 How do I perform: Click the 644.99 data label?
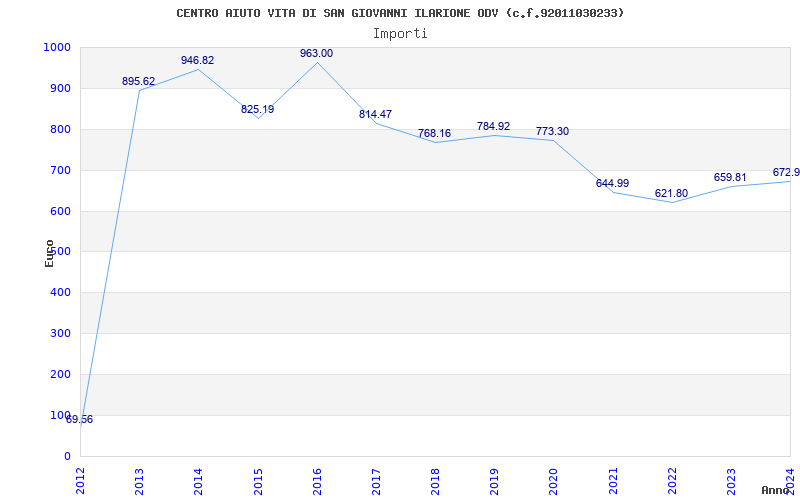pyautogui.click(x=612, y=183)
